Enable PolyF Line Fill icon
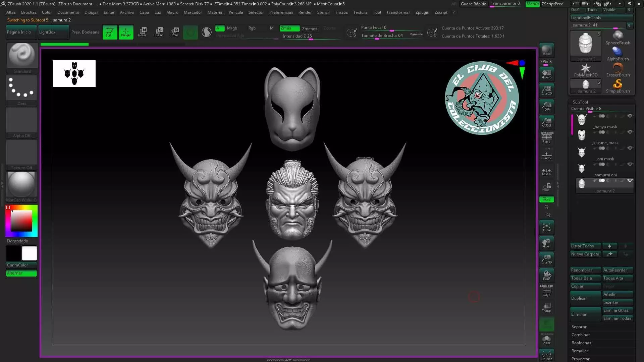Viewport: 644px width, 362px height. (x=546, y=291)
